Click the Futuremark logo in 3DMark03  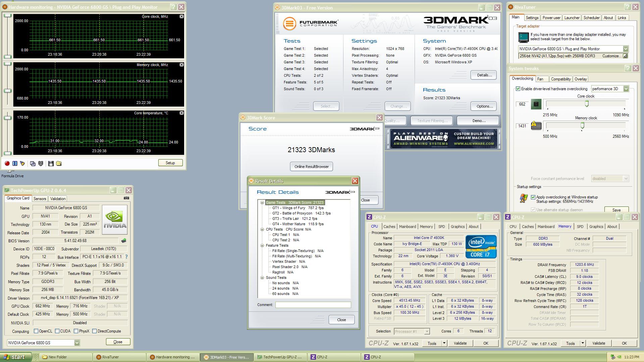point(310,23)
